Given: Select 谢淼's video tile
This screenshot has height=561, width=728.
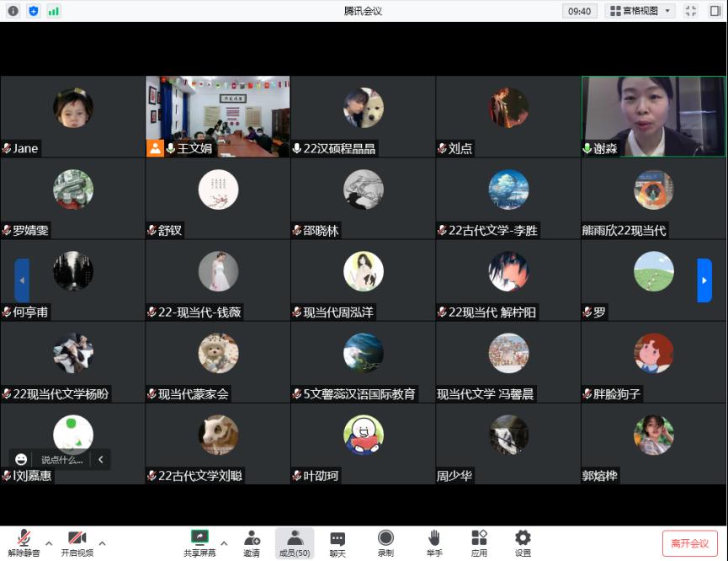Looking at the screenshot, I should [653, 116].
